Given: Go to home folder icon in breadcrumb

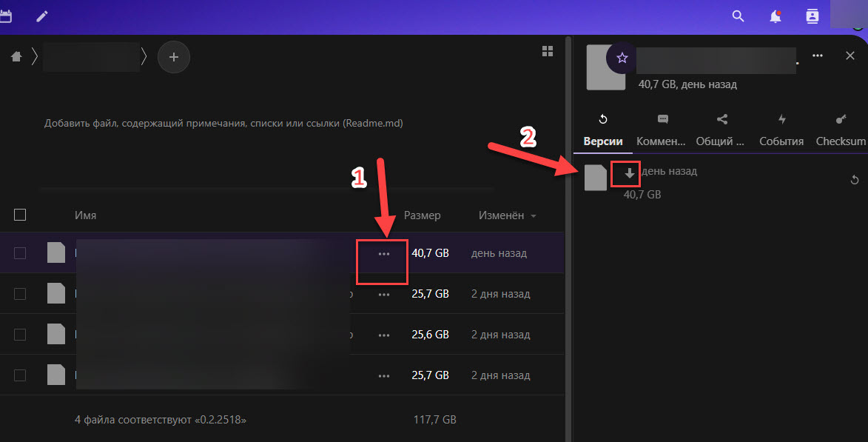Looking at the screenshot, I should [x=16, y=56].
